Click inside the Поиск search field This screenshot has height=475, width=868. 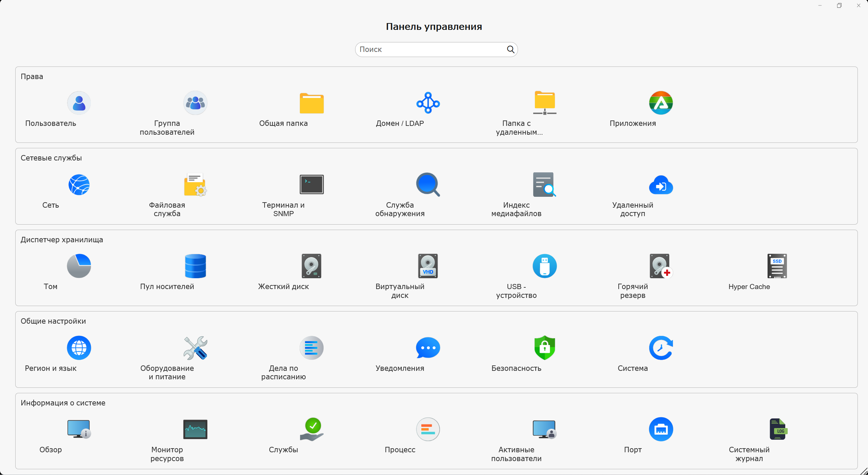click(x=431, y=50)
